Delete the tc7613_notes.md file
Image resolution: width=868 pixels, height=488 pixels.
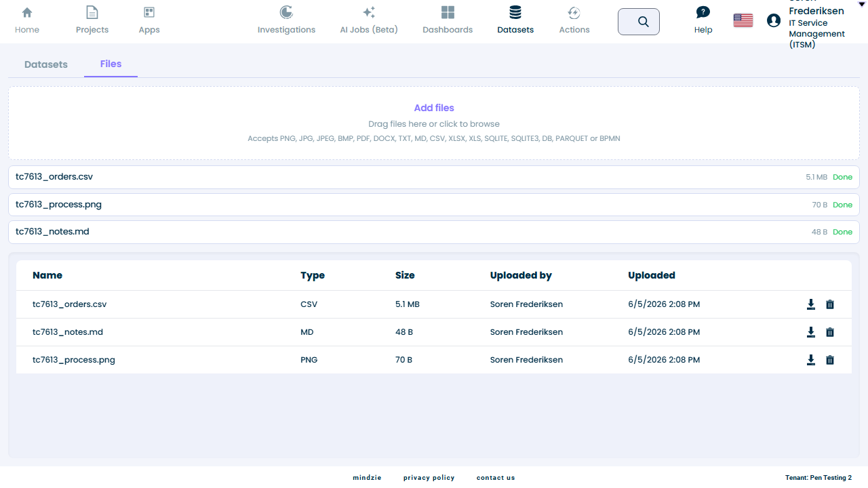coord(830,332)
